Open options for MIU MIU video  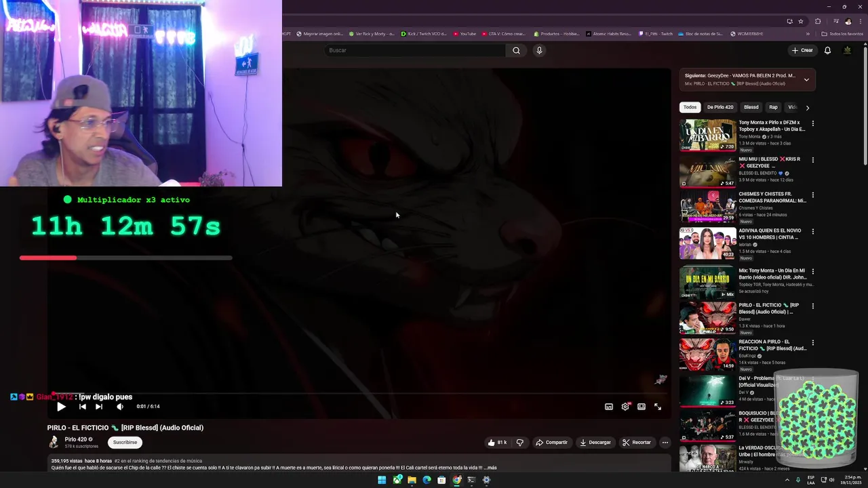pos(813,160)
